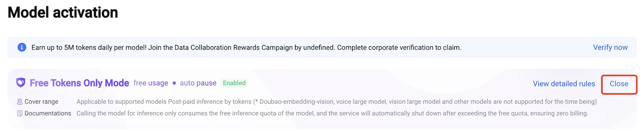The width and height of the screenshot is (644, 132).
Task: Click the Documentations label
Action: [x=48, y=113]
